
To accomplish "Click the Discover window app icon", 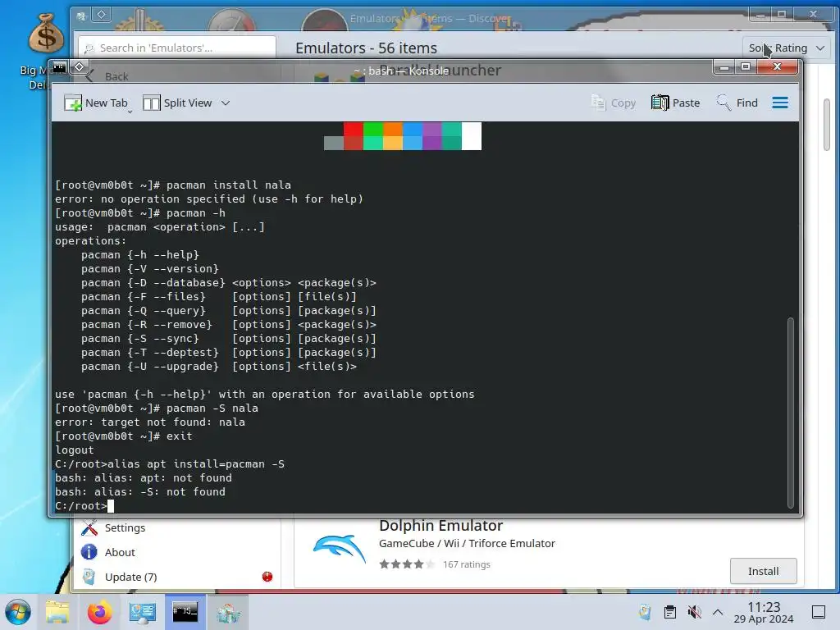I will click(x=81, y=16).
